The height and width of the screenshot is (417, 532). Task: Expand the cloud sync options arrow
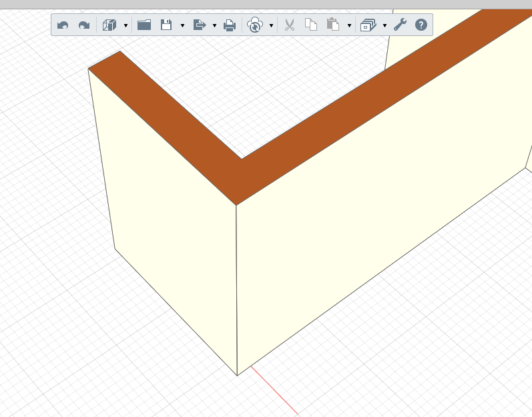click(271, 25)
